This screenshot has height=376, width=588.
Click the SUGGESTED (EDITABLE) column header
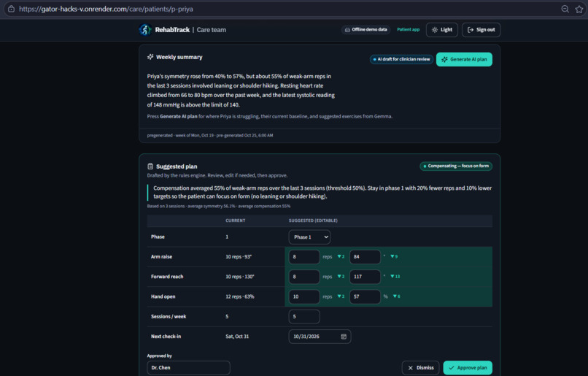[313, 220]
